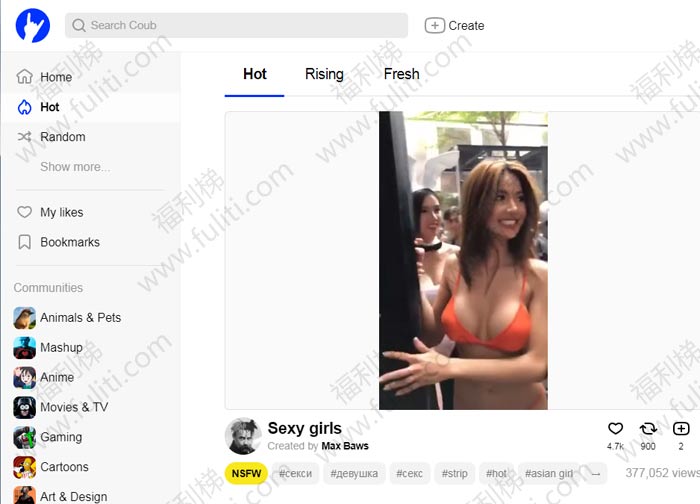Open the Gaming community icon

tap(25, 437)
